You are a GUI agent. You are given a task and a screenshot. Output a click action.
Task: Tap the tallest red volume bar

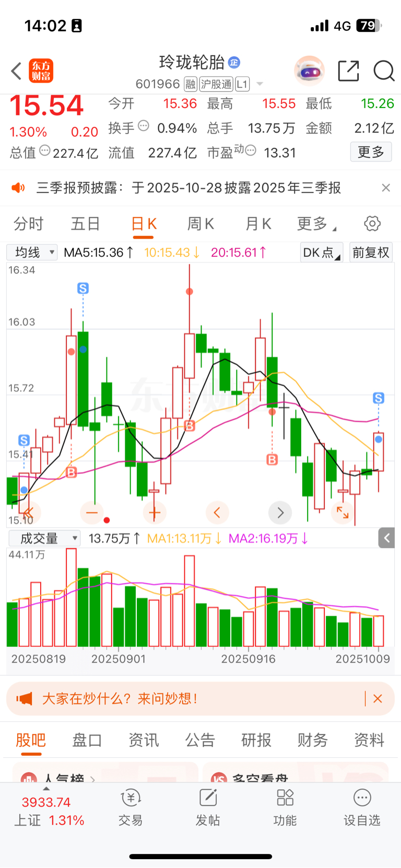pyautogui.click(x=71, y=598)
